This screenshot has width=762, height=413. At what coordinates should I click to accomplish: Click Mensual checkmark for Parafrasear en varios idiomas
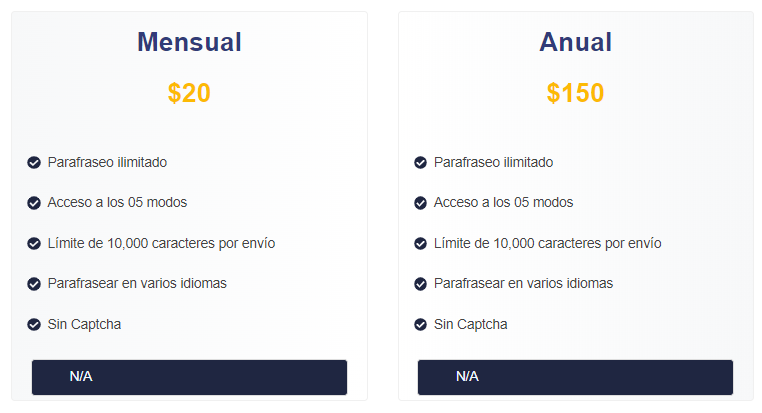tap(34, 284)
